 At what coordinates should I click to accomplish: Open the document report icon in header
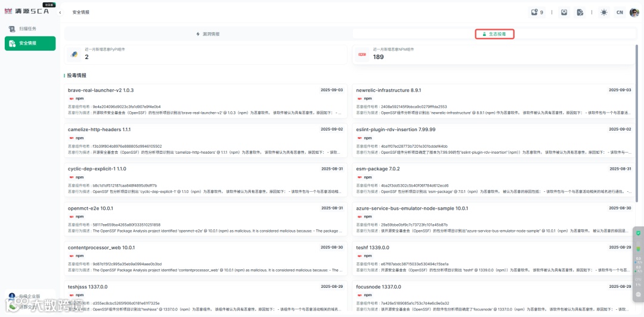coord(580,13)
